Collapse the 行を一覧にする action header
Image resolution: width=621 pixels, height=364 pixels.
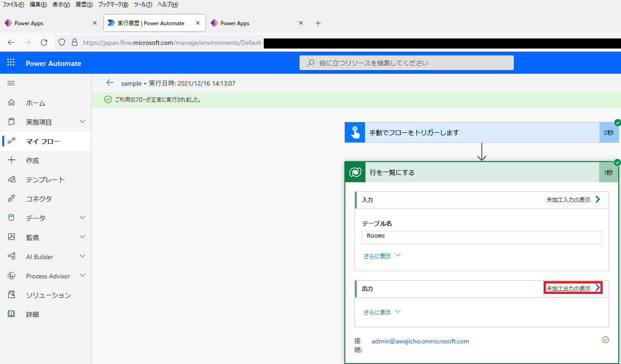tap(481, 172)
